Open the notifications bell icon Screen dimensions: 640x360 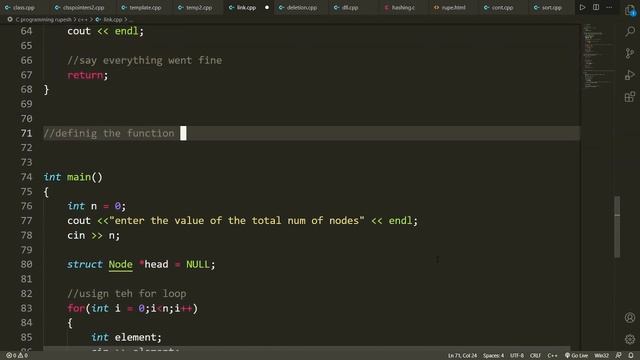(x=631, y=356)
